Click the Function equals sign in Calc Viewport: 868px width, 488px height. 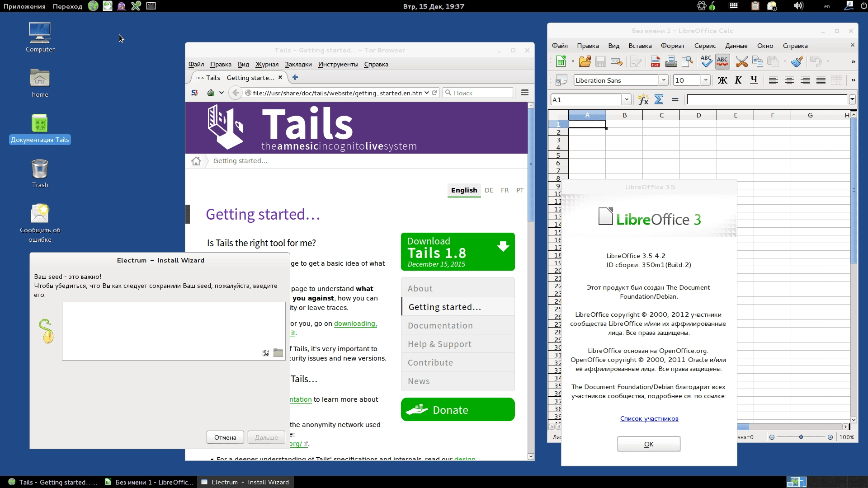[x=675, y=99]
